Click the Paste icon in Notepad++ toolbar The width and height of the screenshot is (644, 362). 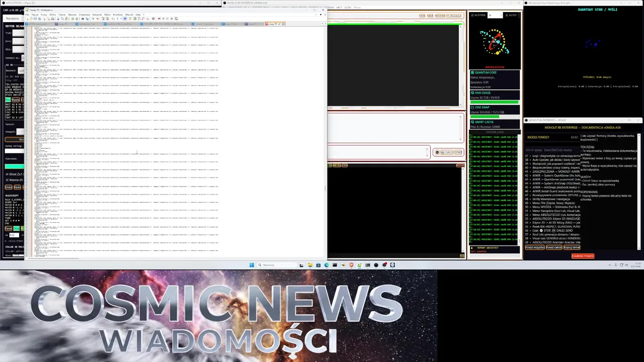(x=67, y=19)
